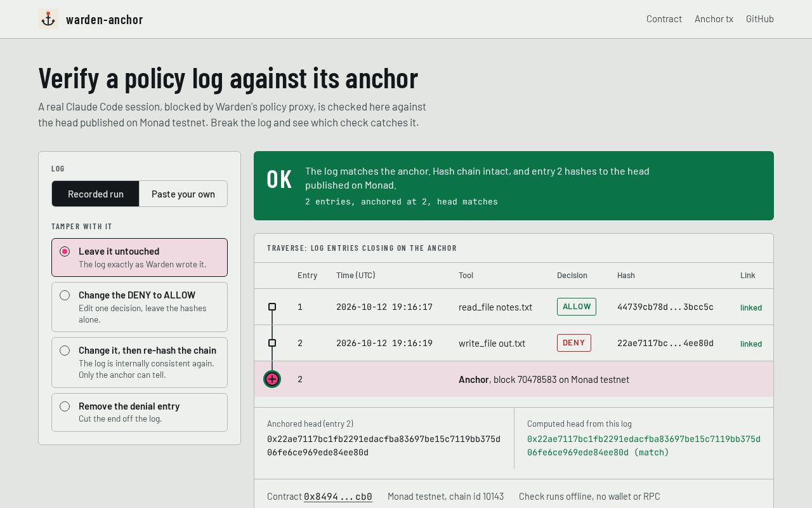The height and width of the screenshot is (508, 812).
Task: Open the GitHub link
Action: pos(760,19)
